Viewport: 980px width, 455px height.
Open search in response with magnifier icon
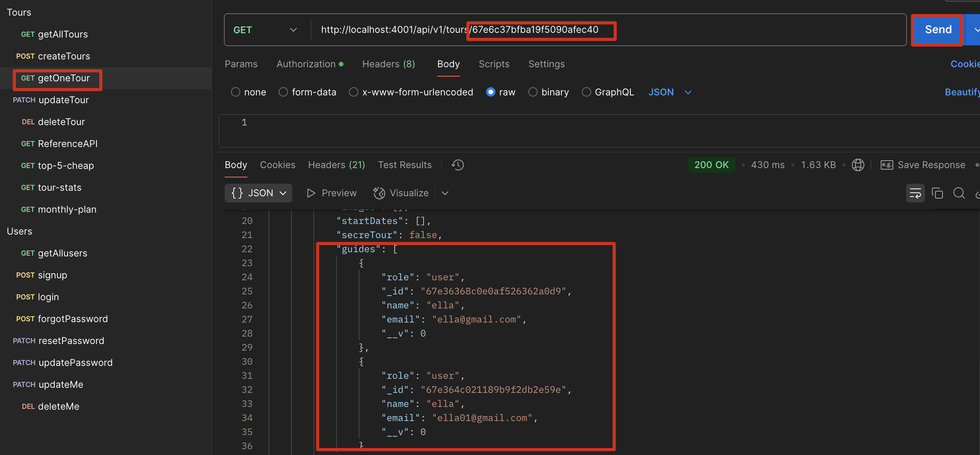click(959, 193)
